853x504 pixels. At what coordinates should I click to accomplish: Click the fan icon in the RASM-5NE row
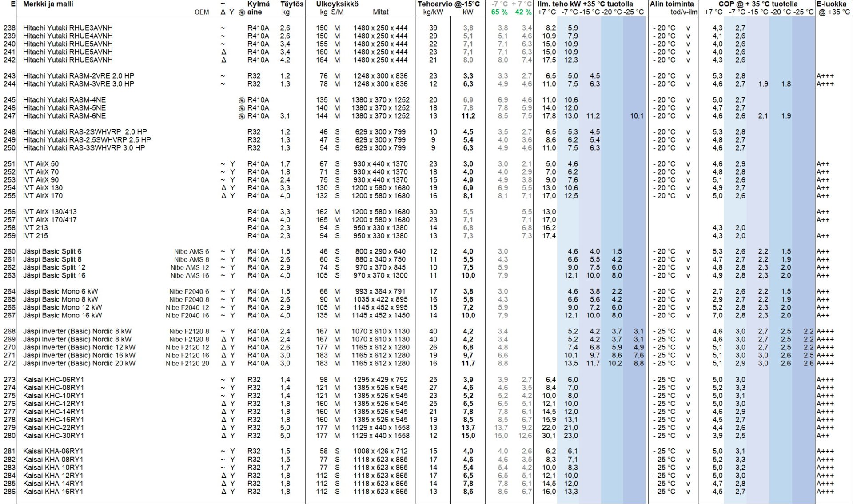pos(242,108)
